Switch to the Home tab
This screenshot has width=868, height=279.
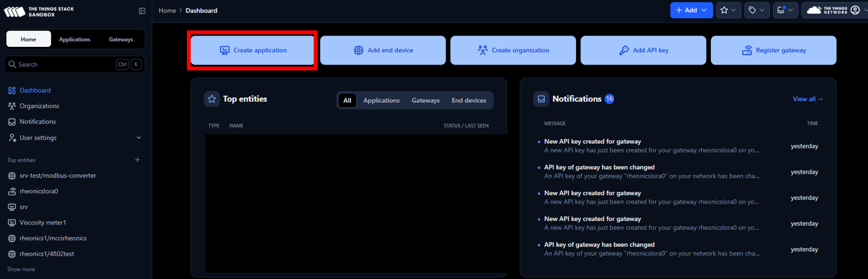[x=29, y=39]
